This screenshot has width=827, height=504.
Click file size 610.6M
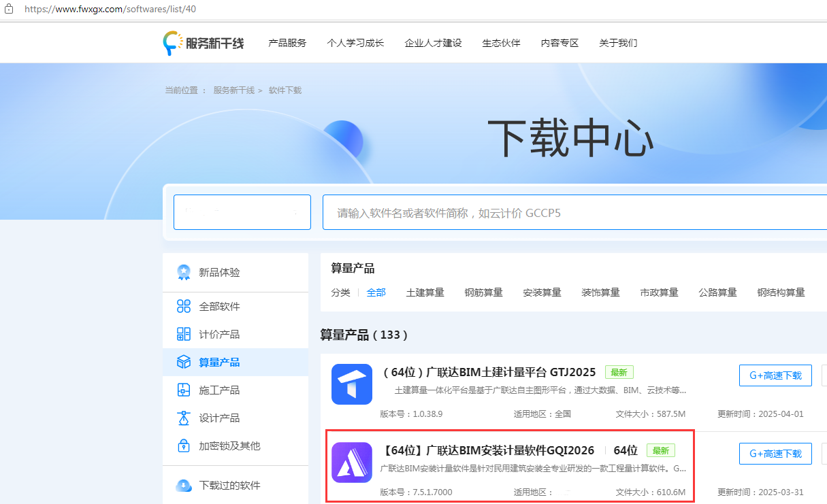click(x=670, y=492)
